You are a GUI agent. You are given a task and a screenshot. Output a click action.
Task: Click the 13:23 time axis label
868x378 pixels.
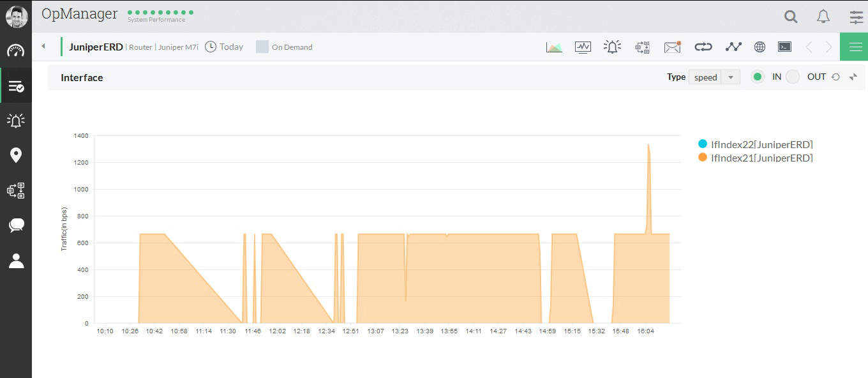click(x=400, y=331)
